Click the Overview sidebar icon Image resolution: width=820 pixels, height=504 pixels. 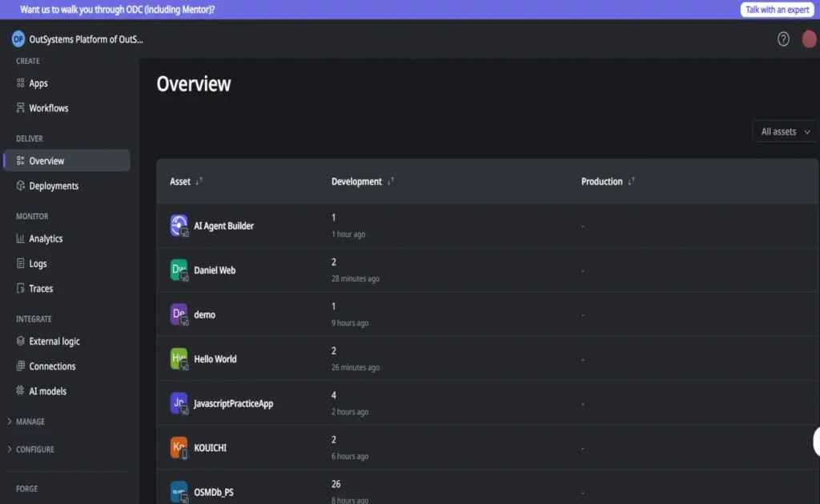click(x=20, y=160)
